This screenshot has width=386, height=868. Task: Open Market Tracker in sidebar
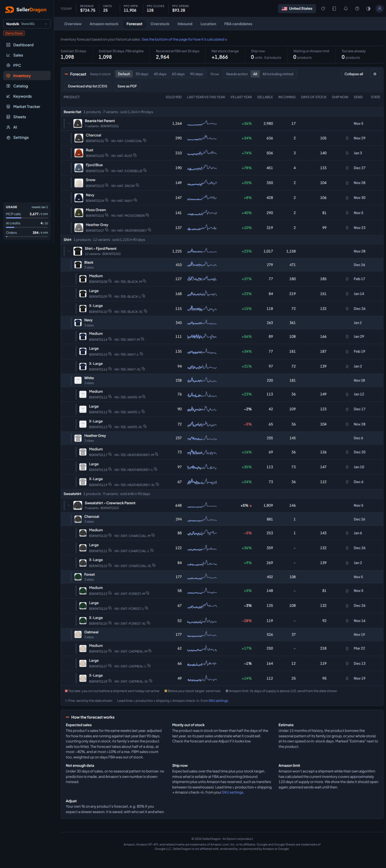click(27, 106)
